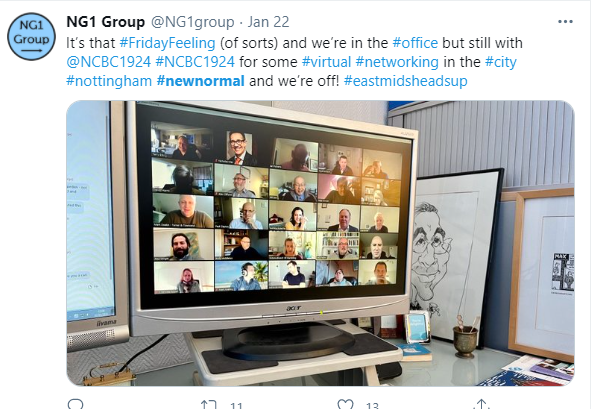
Task: Click the bold #newnormal hashtag
Action: click(x=201, y=81)
